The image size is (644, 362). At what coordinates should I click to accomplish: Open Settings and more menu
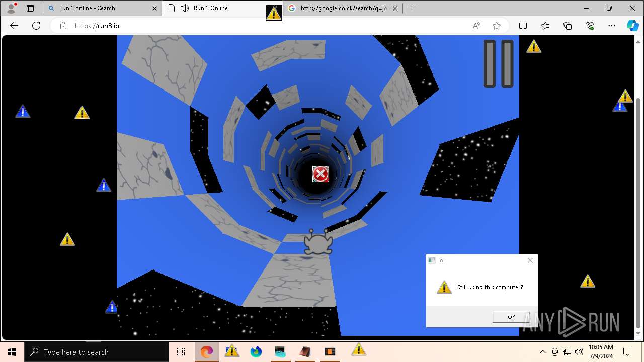coord(612,26)
